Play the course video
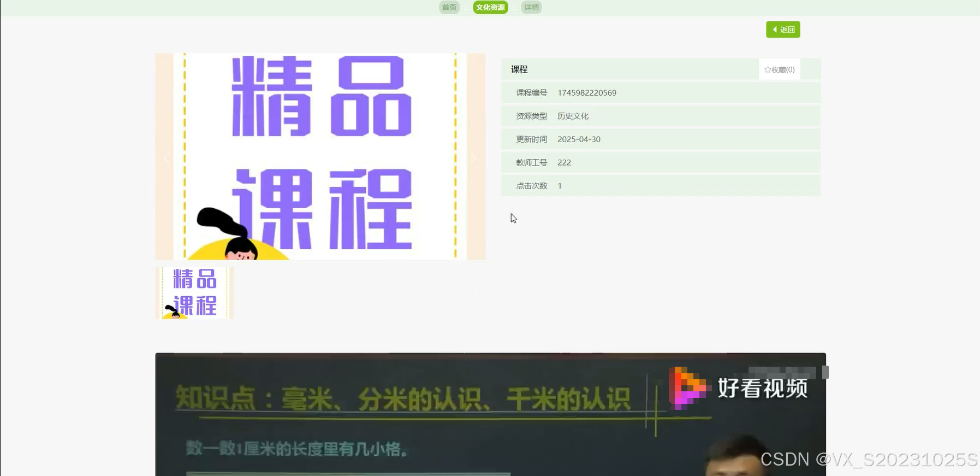Image resolution: width=980 pixels, height=476 pixels. click(x=490, y=414)
